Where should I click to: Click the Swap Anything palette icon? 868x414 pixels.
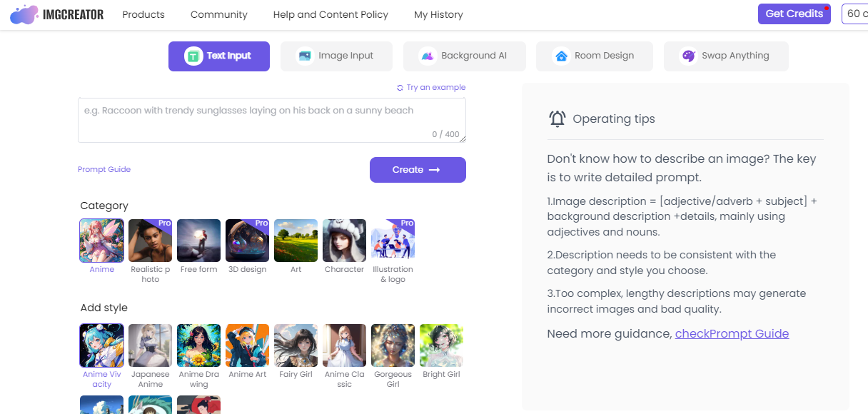tap(688, 56)
